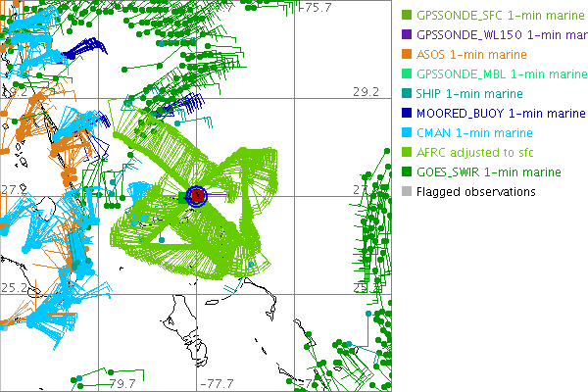Click the -75.7 longitude label at top

316,8
